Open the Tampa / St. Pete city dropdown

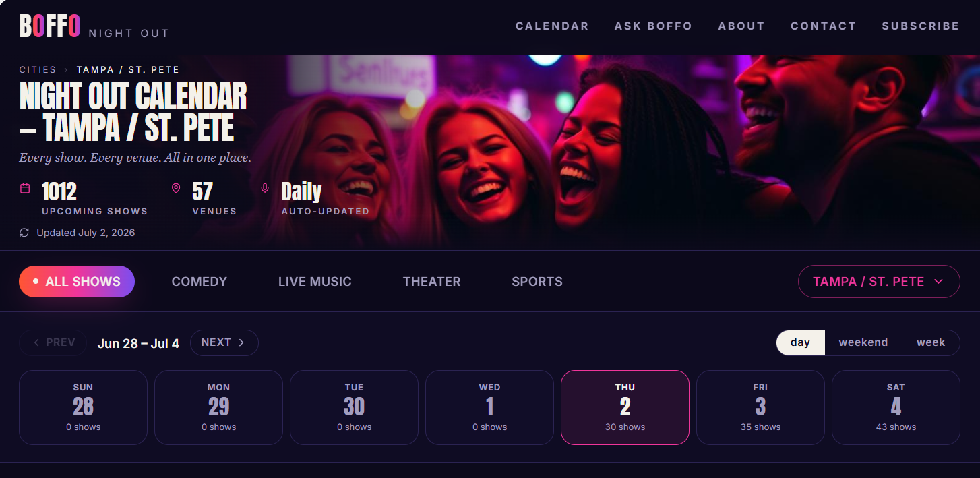tap(879, 281)
